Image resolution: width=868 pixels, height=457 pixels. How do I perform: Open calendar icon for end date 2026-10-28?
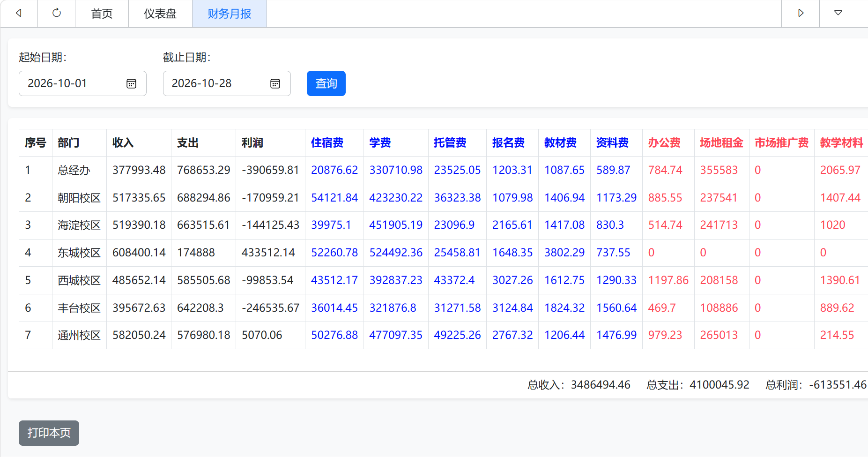(275, 83)
